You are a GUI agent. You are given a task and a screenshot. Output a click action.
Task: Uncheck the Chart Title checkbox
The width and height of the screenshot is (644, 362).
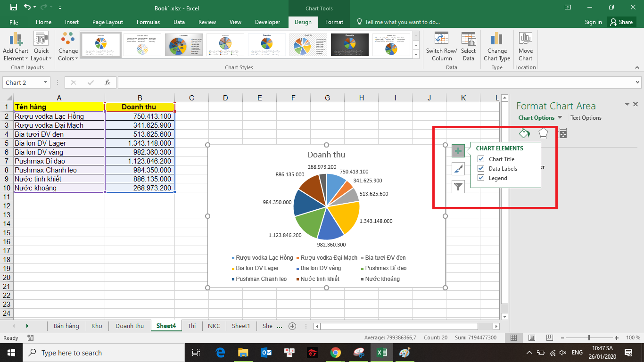481,159
